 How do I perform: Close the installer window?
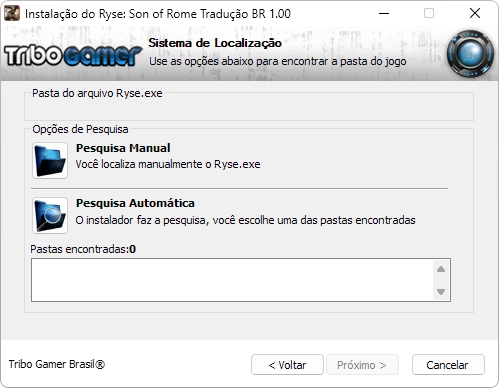point(475,13)
